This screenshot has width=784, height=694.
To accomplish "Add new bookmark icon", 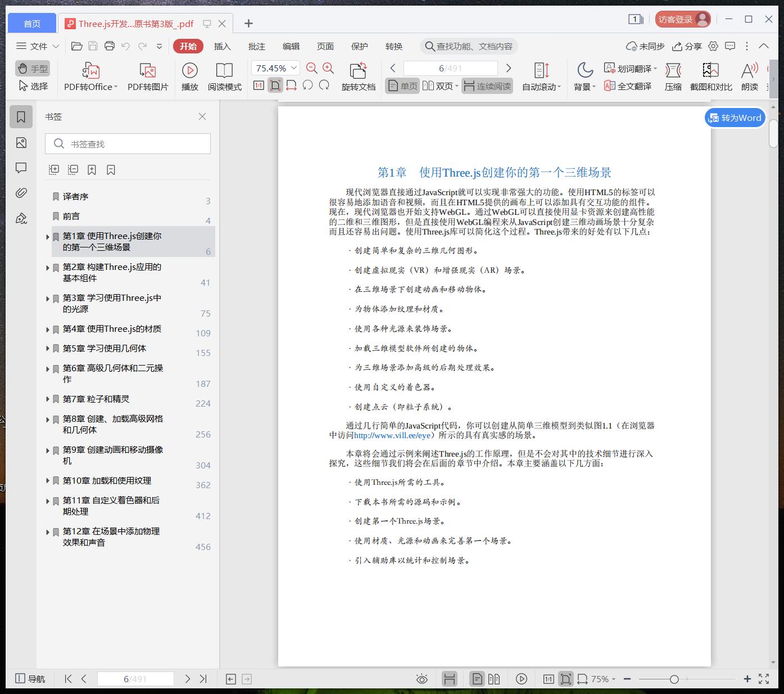I will point(92,169).
